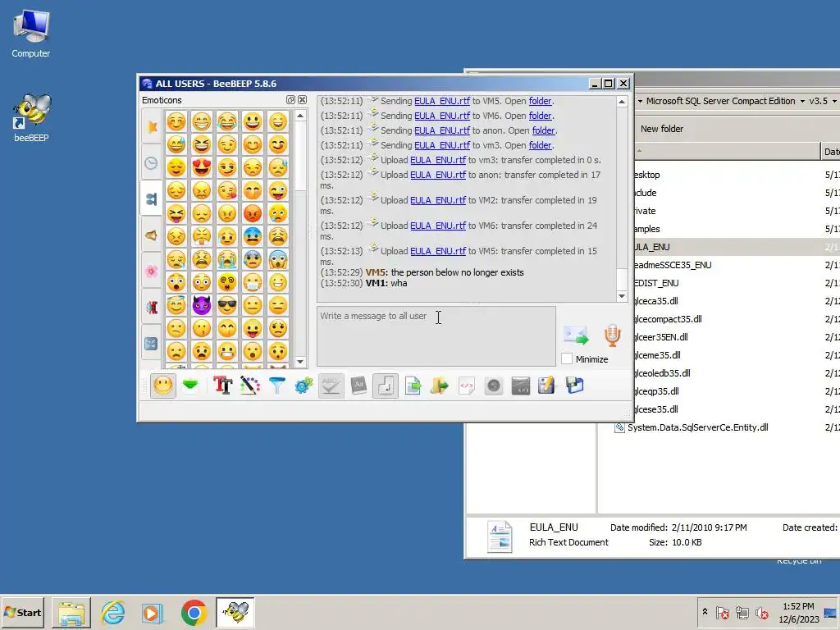840x630 pixels.
Task: Expand dropdown arrow after v3.5 breadcrumb
Action: 834,101
